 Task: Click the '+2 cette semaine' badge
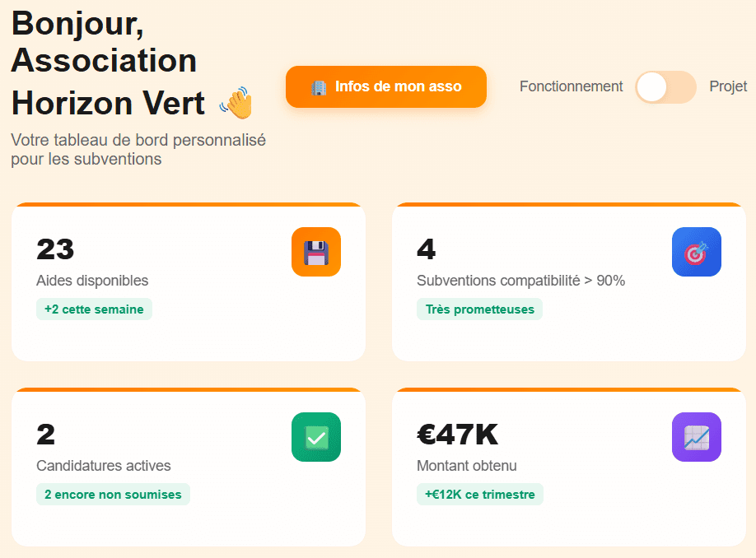pyautogui.click(x=94, y=309)
